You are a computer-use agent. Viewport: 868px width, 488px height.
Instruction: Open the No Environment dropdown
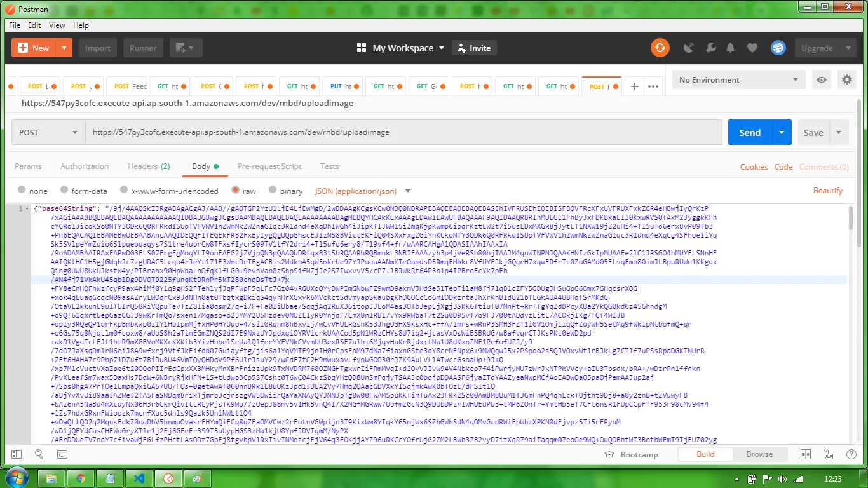point(738,79)
